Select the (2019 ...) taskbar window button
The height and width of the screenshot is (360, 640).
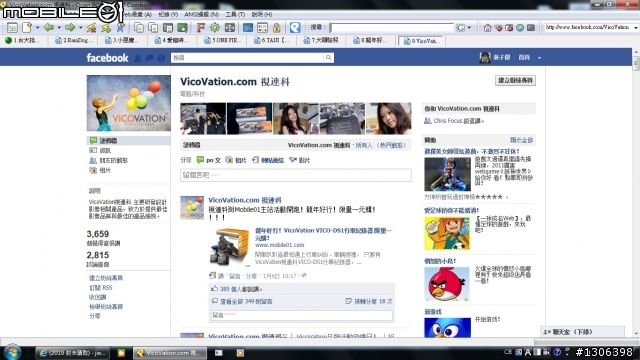click(x=73, y=353)
